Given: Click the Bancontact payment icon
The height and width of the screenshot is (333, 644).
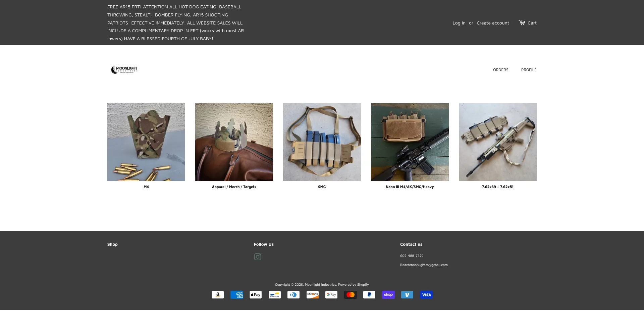Looking at the screenshot, I should 275,295.
